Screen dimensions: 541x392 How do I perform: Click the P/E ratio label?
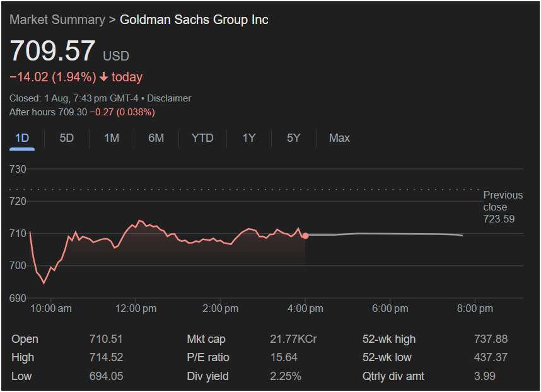click(208, 357)
